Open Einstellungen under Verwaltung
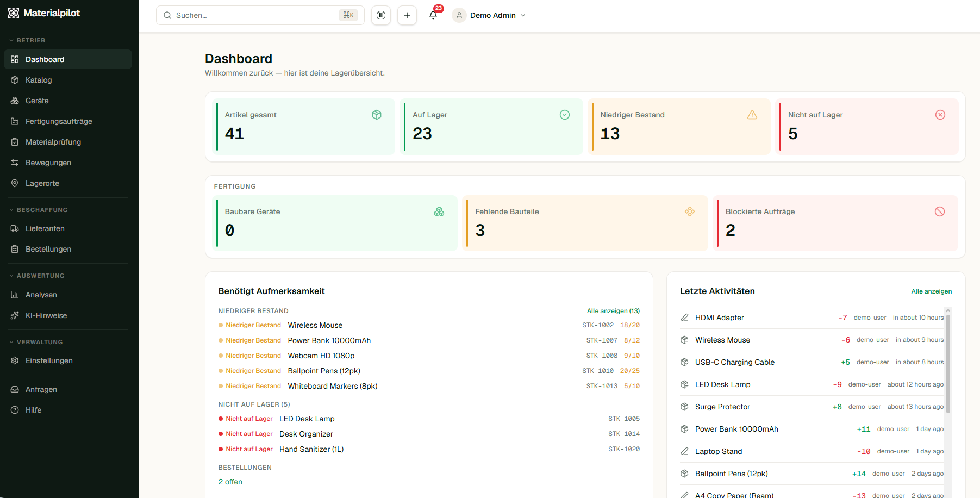The height and width of the screenshot is (498, 980). point(49,360)
